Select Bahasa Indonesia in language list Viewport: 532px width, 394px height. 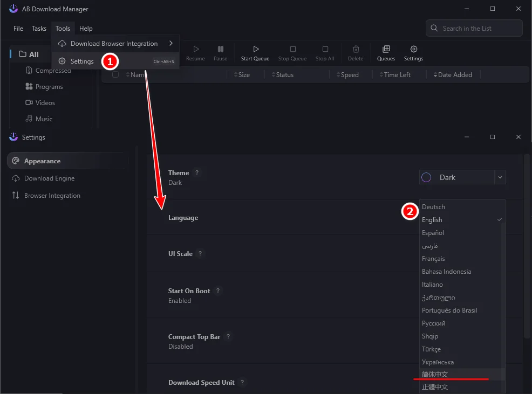pyautogui.click(x=461, y=272)
